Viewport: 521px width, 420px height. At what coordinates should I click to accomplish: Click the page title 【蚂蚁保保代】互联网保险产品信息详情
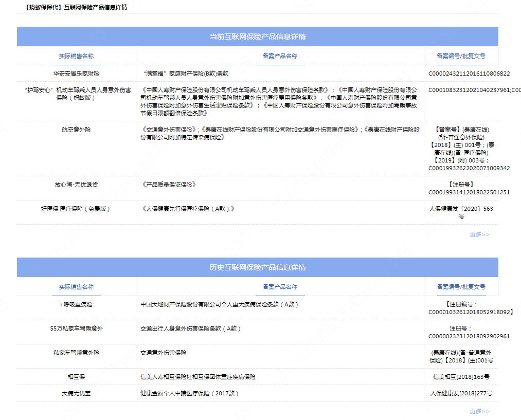(76, 7)
